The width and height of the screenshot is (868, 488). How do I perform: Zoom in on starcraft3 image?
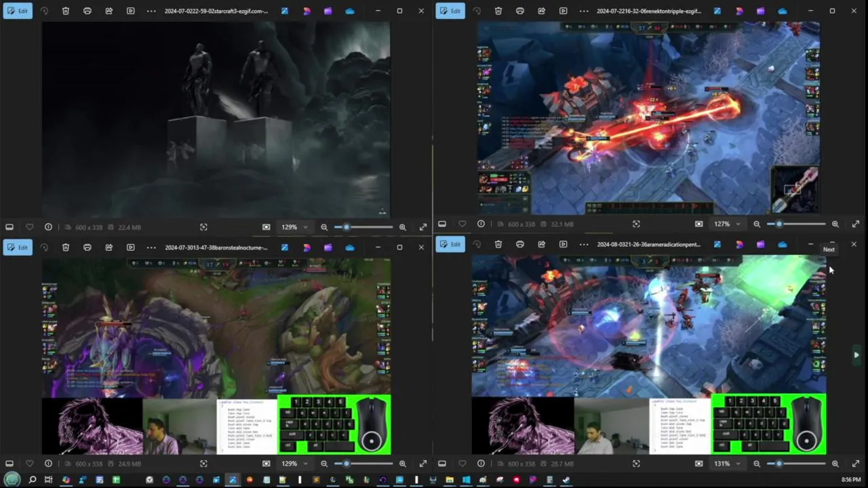coord(402,227)
